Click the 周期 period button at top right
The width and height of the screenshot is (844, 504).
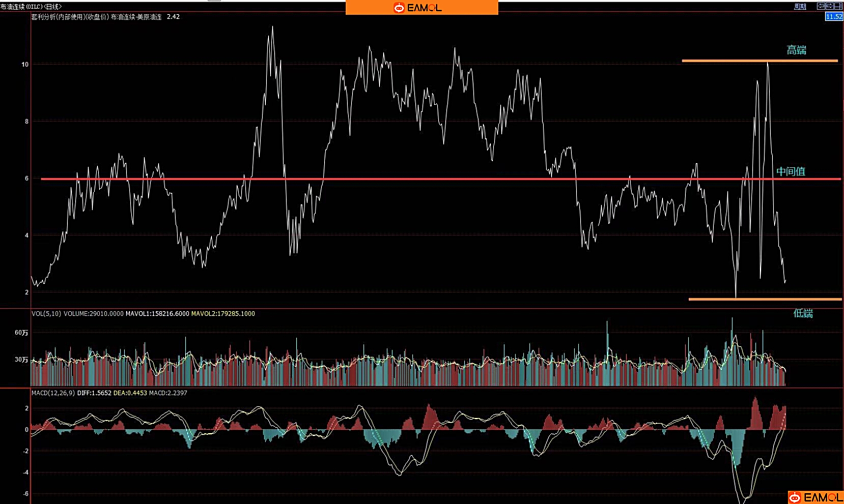[x=800, y=7]
